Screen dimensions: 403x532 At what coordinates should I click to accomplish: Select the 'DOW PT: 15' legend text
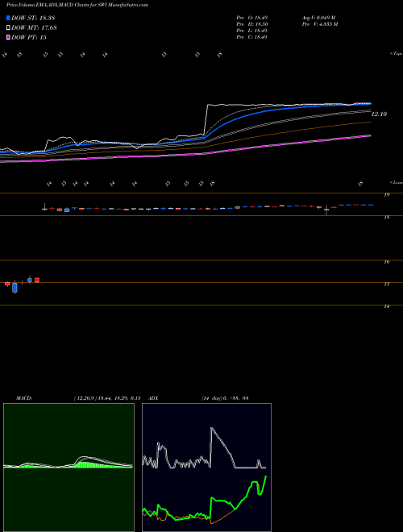pyautogui.click(x=28, y=37)
